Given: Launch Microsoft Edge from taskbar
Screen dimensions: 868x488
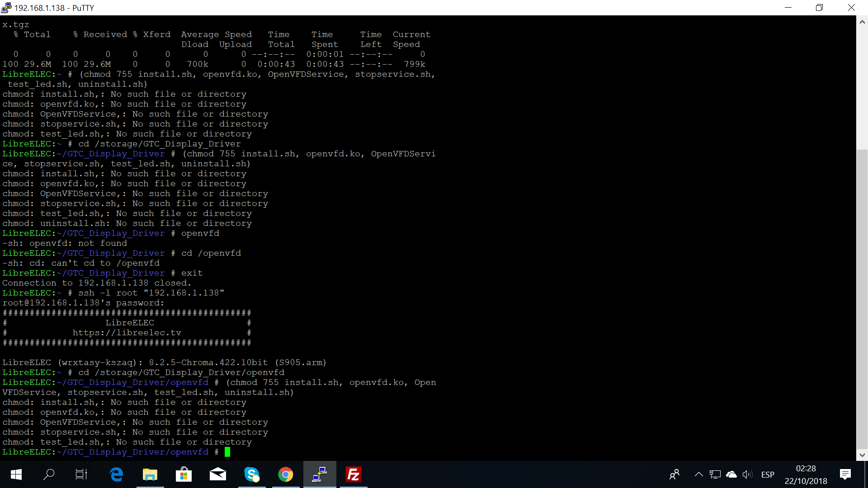Looking at the screenshot, I should (x=116, y=474).
